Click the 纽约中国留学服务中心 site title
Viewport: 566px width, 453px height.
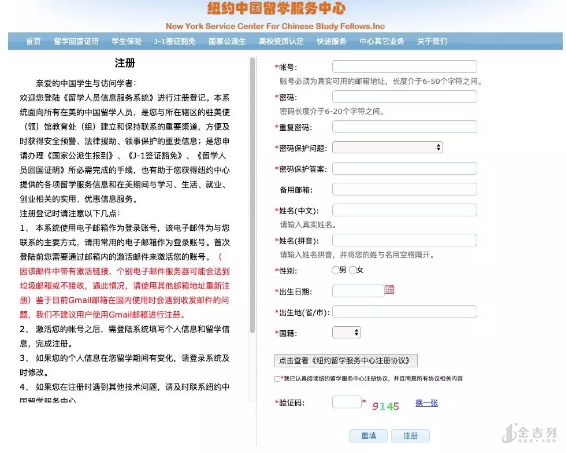pos(276,9)
